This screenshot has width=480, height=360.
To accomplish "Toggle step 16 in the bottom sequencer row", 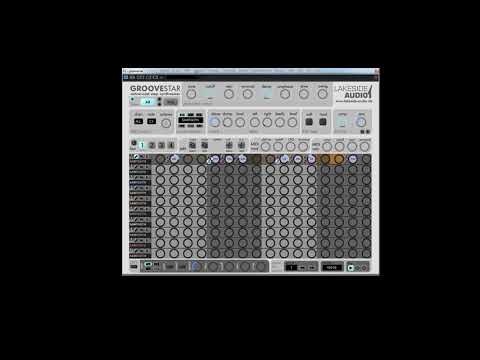I will (366, 253).
